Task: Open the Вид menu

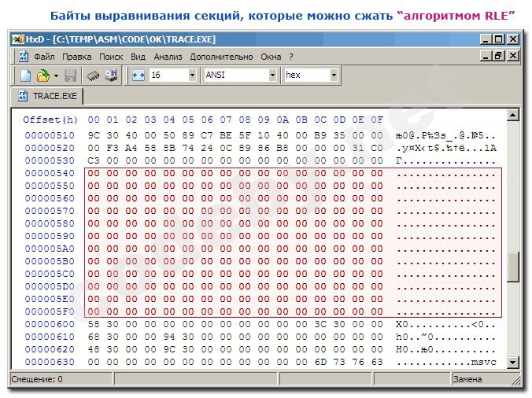Action: (x=138, y=57)
